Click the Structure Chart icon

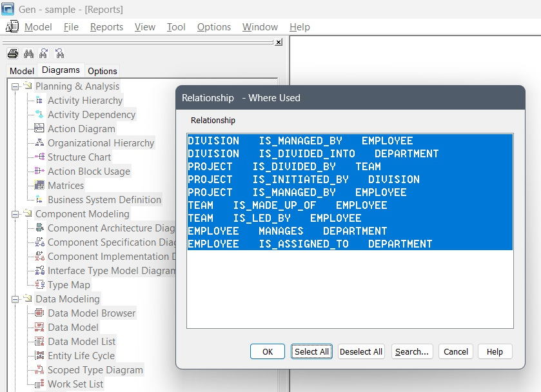(x=39, y=157)
